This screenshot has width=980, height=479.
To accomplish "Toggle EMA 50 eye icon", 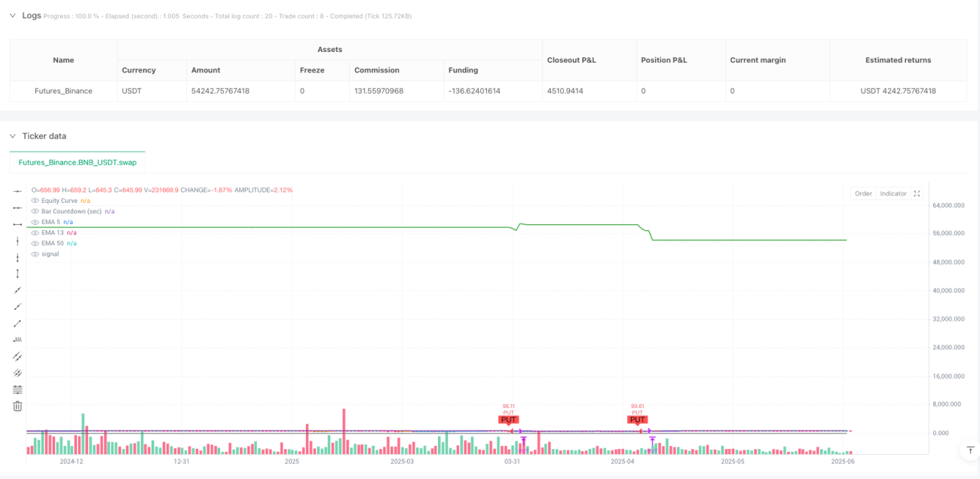I will pos(35,243).
